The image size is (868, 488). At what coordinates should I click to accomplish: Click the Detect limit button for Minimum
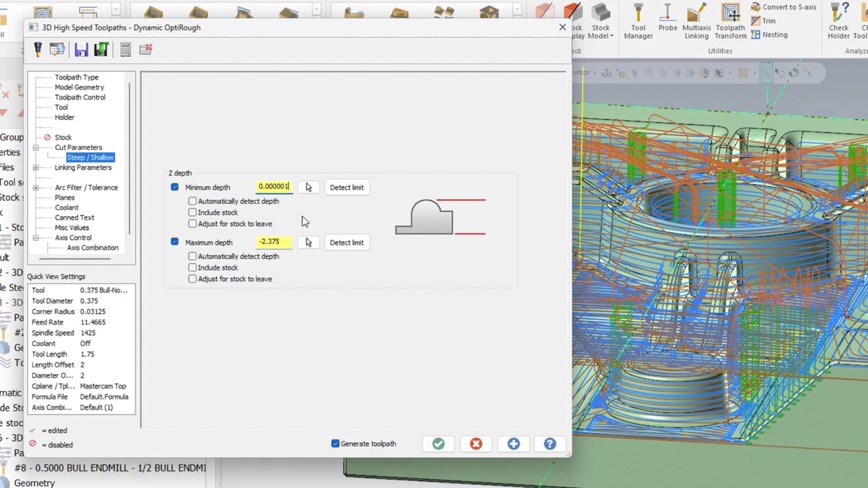(347, 187)
